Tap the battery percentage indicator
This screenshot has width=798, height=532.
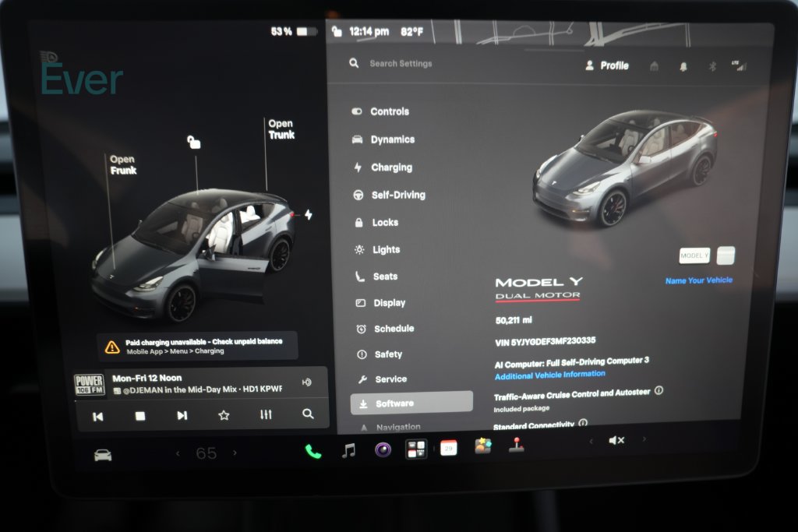(x=293, y=31)
